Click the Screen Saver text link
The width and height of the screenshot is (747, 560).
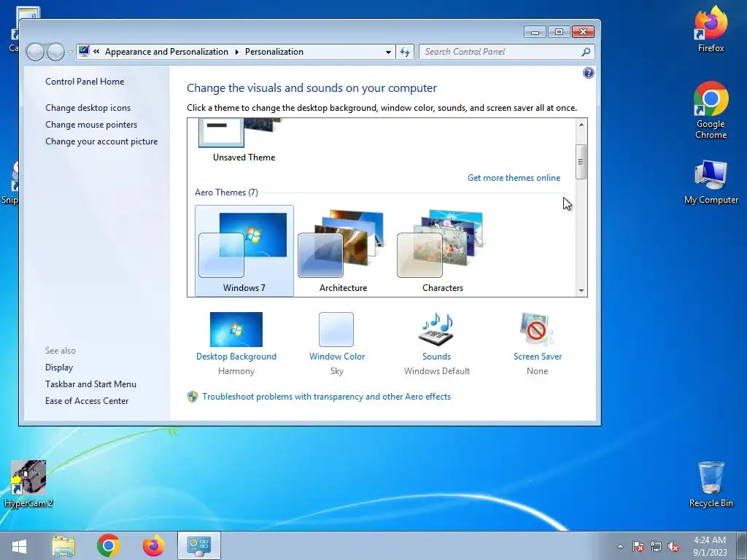[x=538, y=356]
